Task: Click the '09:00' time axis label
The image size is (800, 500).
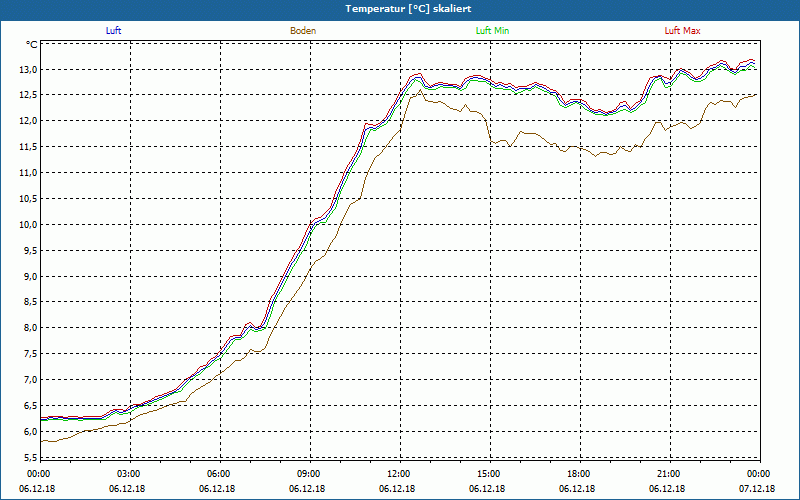Action: point(307,474)
